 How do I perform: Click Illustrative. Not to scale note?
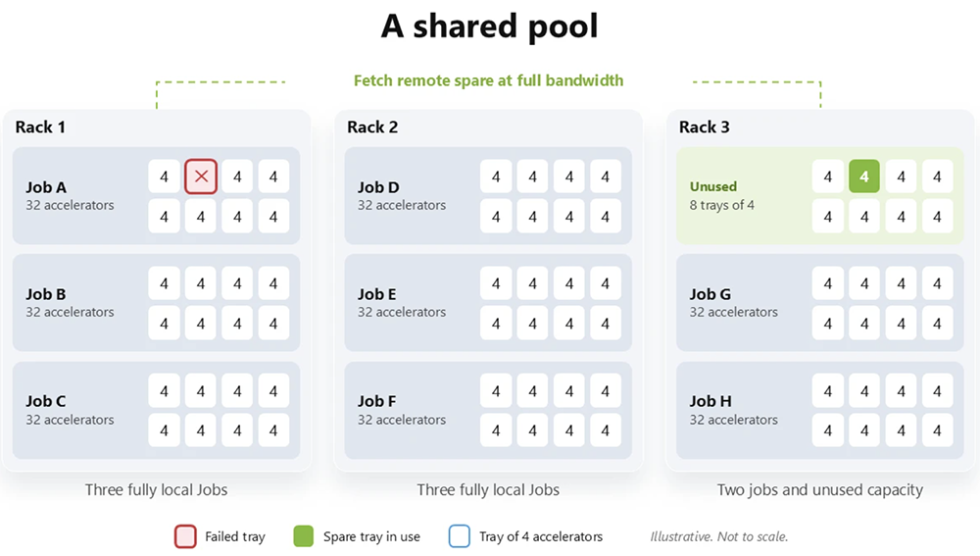coord(718,536)
